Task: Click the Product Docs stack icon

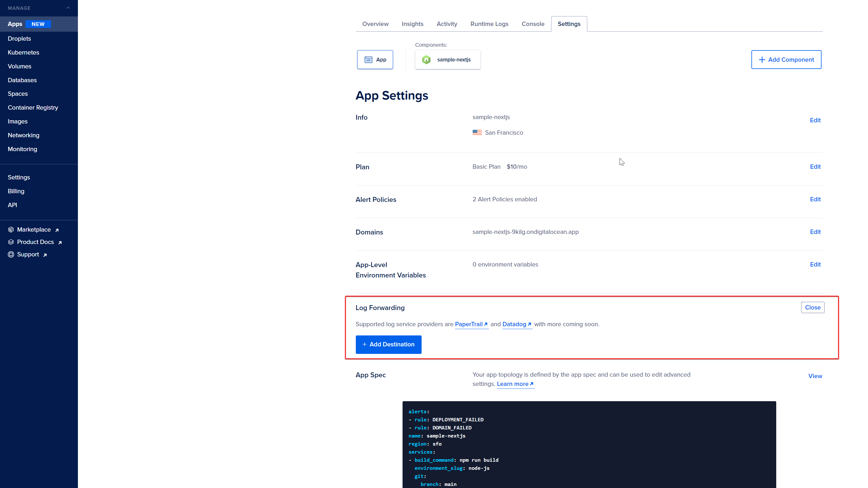Action: (x=11, y=242)
